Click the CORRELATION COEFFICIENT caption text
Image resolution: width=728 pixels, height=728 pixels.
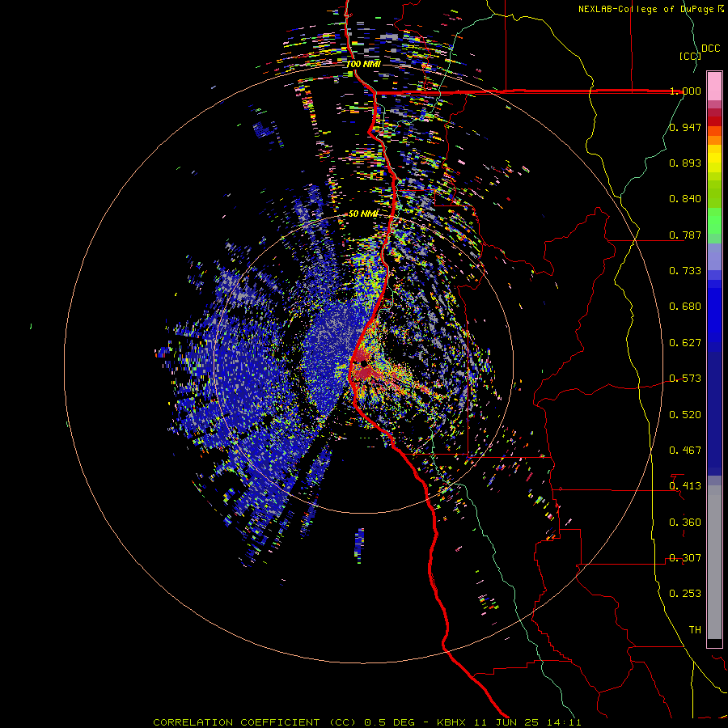(237, 722)
